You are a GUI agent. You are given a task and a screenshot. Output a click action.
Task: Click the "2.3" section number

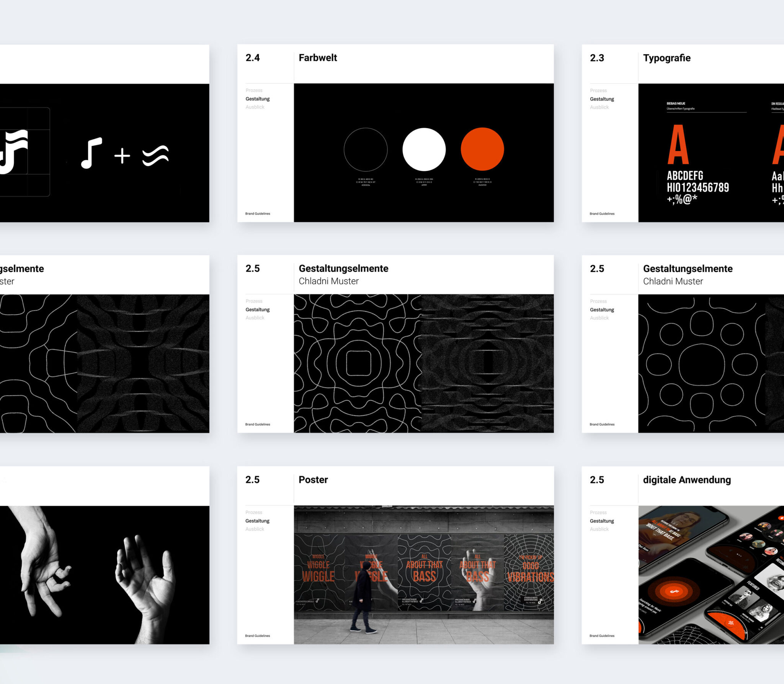[597, 58]
